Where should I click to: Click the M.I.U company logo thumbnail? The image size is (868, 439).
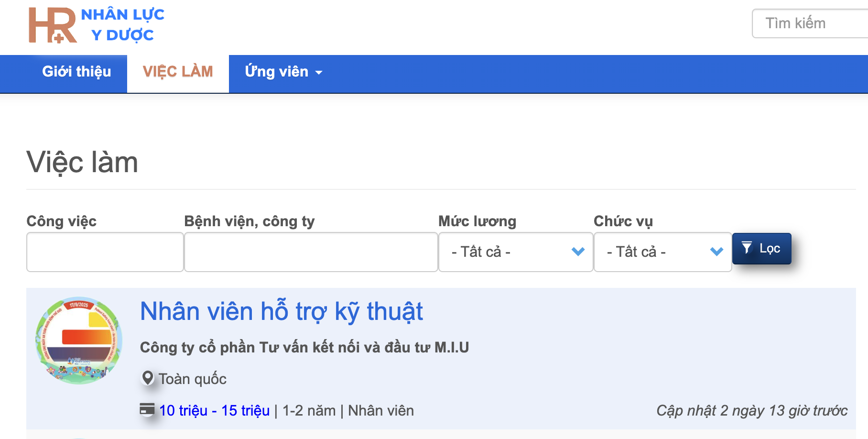(79, 340)
